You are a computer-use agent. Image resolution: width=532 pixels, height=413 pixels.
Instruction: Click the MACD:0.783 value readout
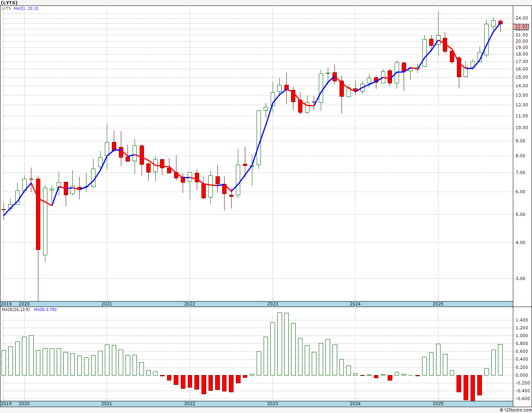pos(45,310)
